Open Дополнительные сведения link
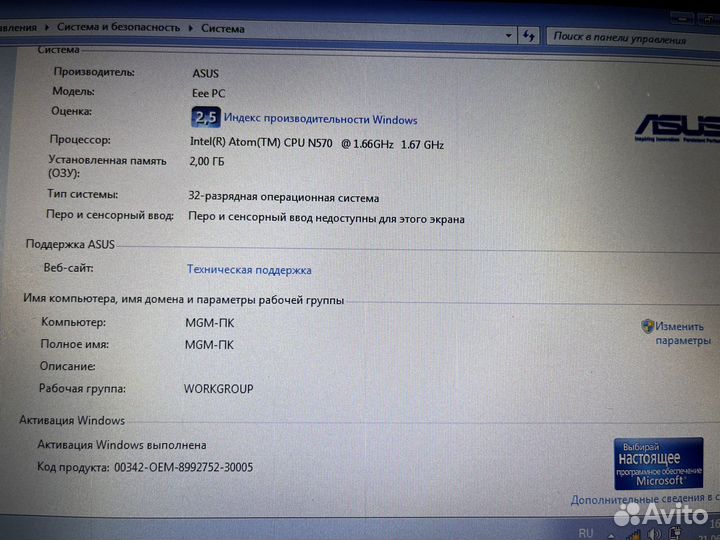 (x=645, y=498)
